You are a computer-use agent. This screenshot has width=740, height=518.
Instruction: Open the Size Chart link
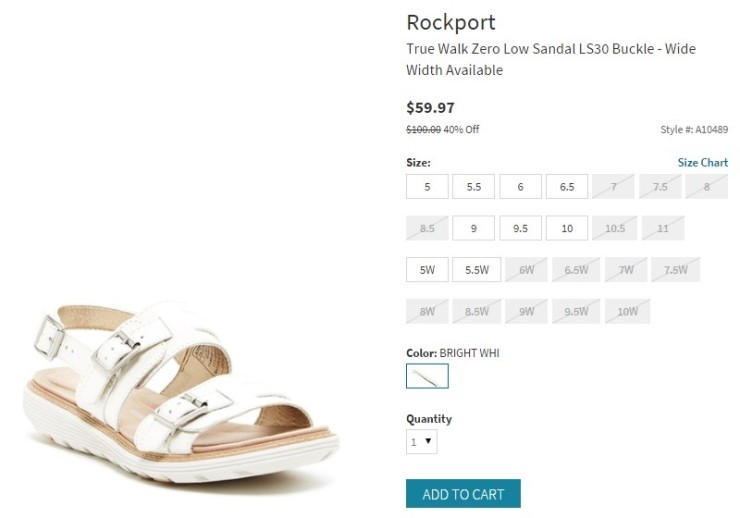[702, 163]
